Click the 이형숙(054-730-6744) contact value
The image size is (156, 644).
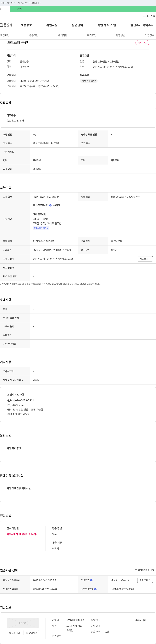pos(45,589)
